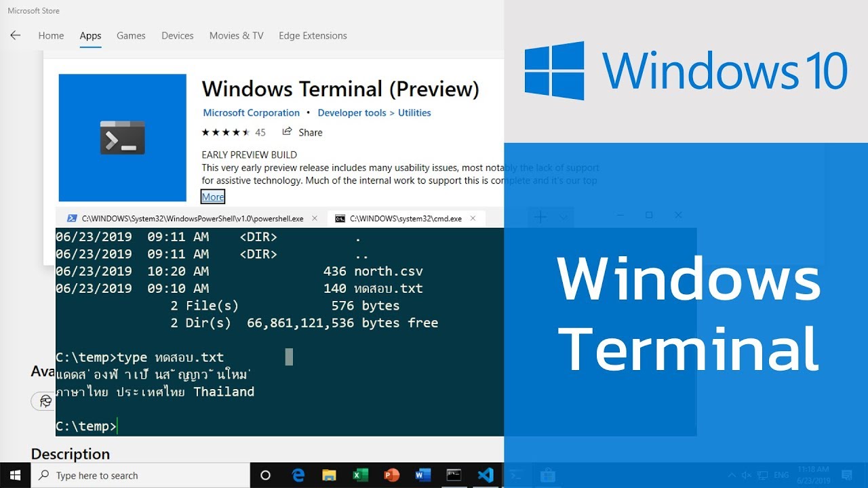Open the Home tab in Microsoft Store
Viewport: 868px width, 488px height.
click(x=51, y=35)
